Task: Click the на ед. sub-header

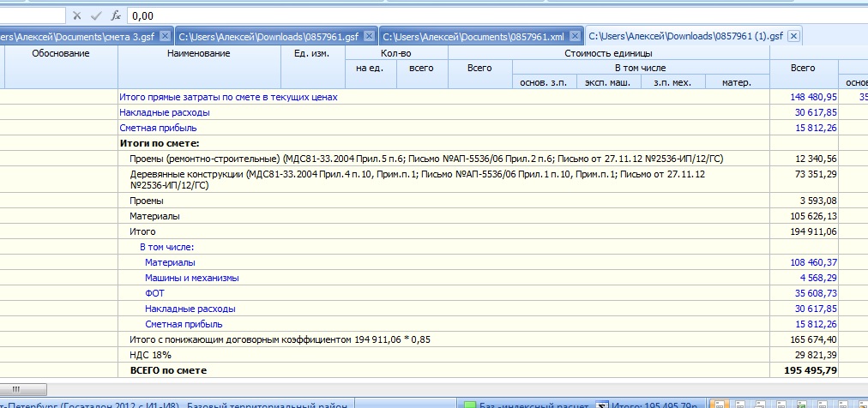Action: (x=371, y=75)
